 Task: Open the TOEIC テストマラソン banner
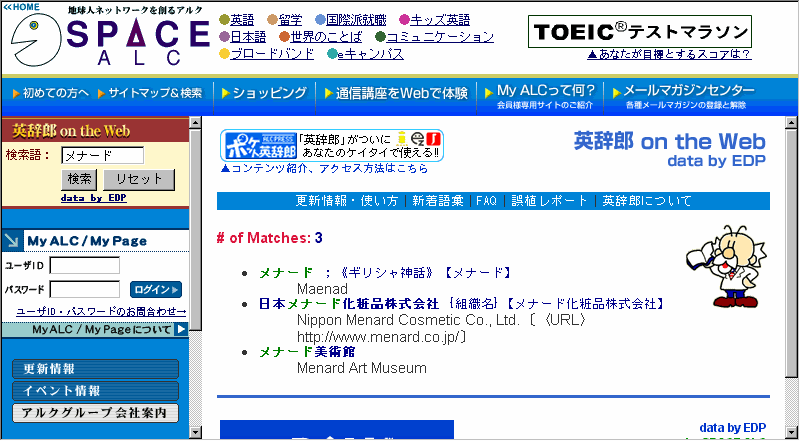[639, 31]
